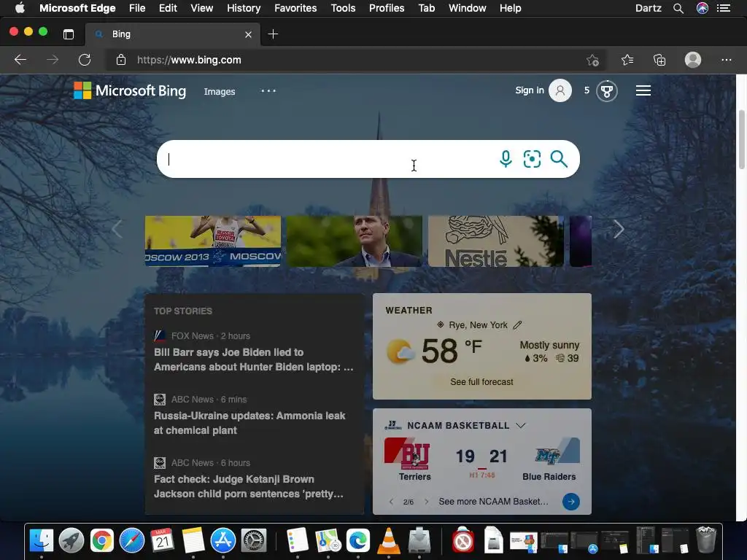
Task: Open the tab actions menu icon
Action: [69, 34]
